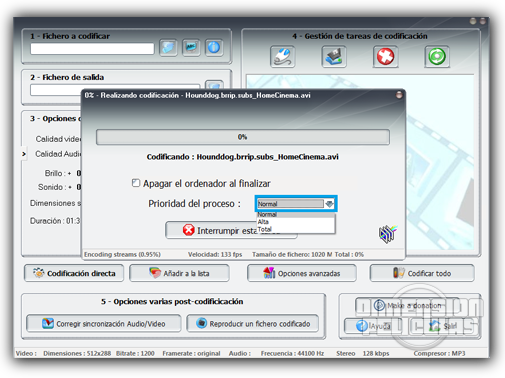Enable Apagar el ordenador al finalizar
The height and width of the screenshot is (378, 505).
pos(136,183)
